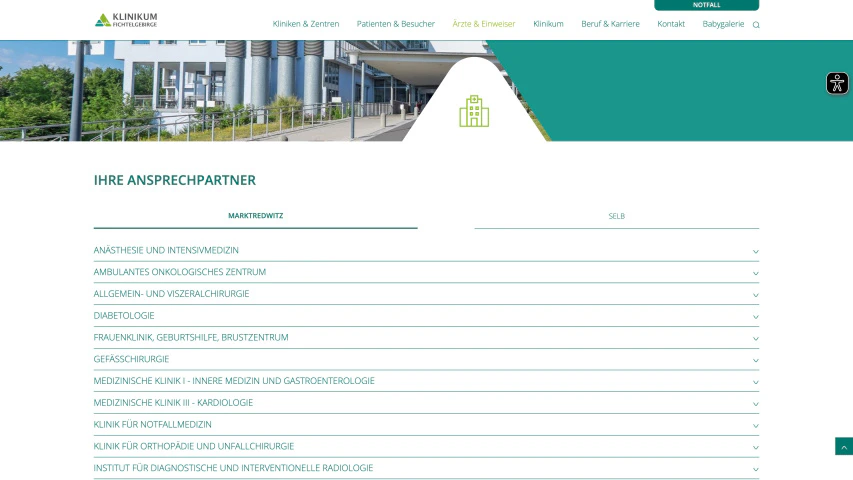853x480 pixels.
Task: Open the Babygalerie link
Action: tap(723, 24)
